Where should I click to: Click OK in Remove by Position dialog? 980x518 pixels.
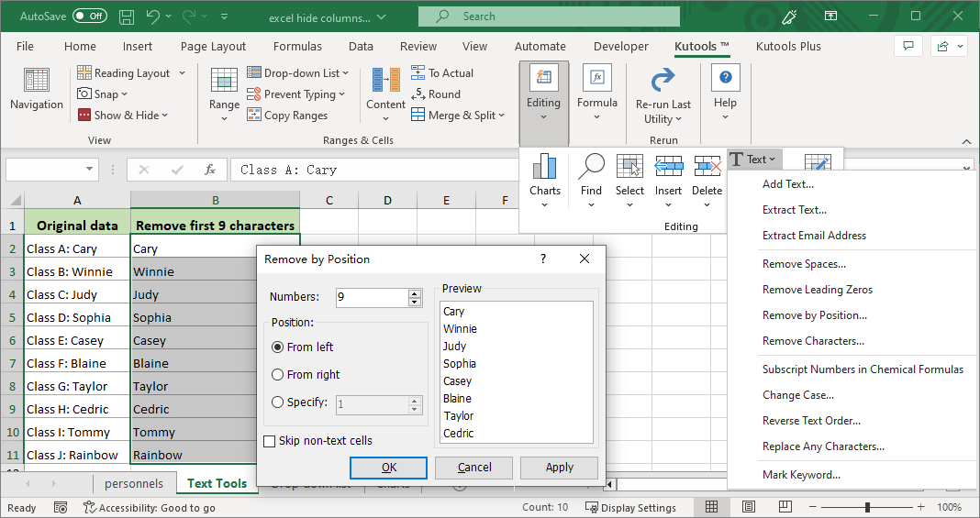tap(389, 468)
